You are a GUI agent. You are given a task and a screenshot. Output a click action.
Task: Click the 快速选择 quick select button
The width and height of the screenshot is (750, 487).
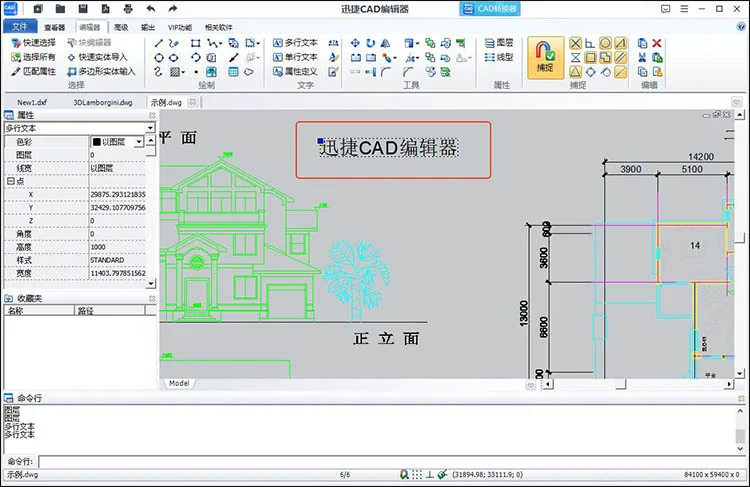33,43
